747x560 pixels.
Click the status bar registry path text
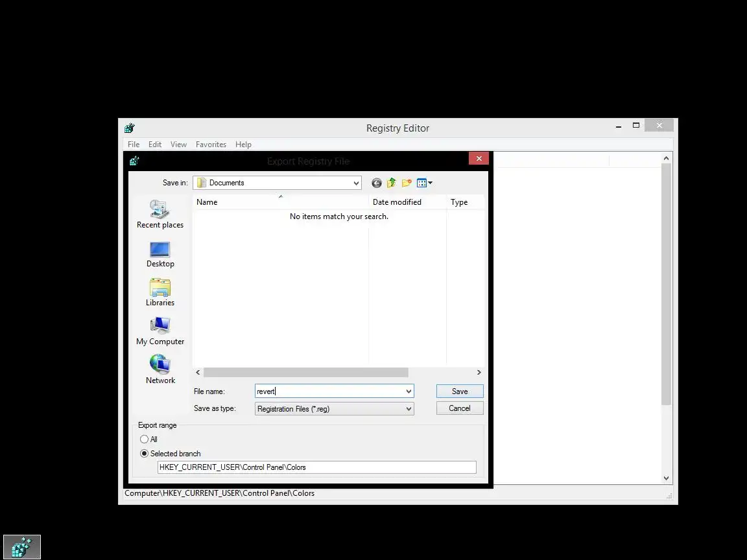point(220,493)
